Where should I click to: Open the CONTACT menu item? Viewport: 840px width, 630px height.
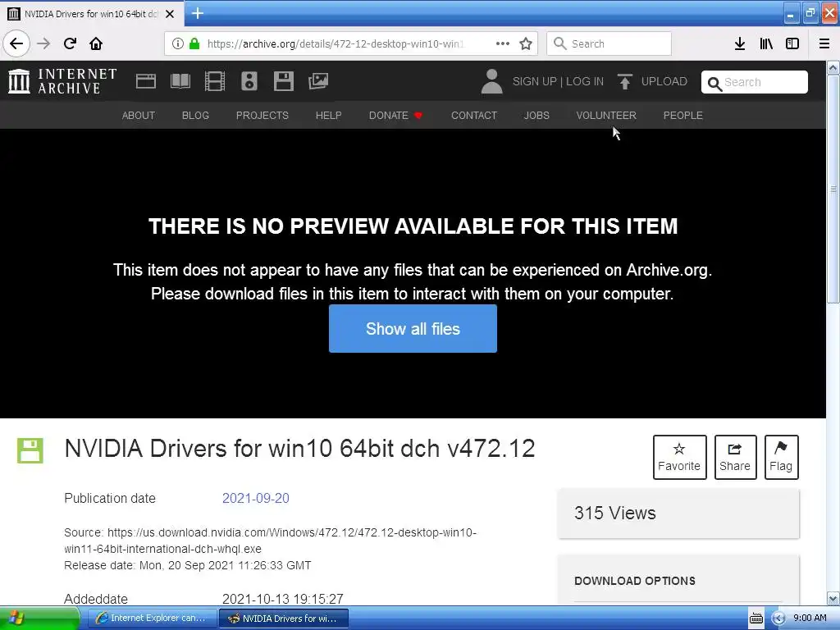pyautogui.click(x=474, y=115)
